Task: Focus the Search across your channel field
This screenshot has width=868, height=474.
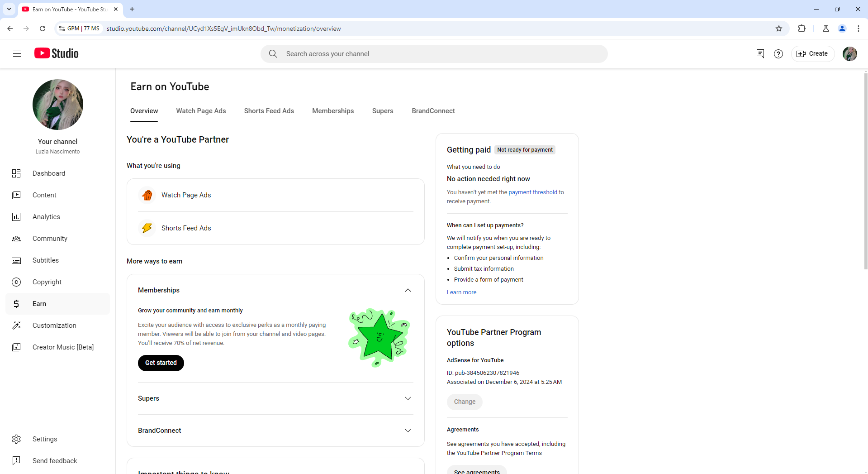Action: pyautogui.click(x=434, y=54)
